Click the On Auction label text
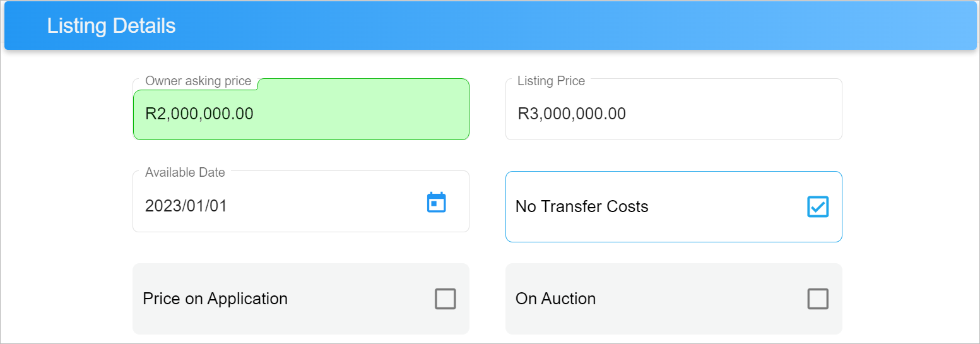Image resolution: width=980 pixels, height=344 pixels. point(555,299)
